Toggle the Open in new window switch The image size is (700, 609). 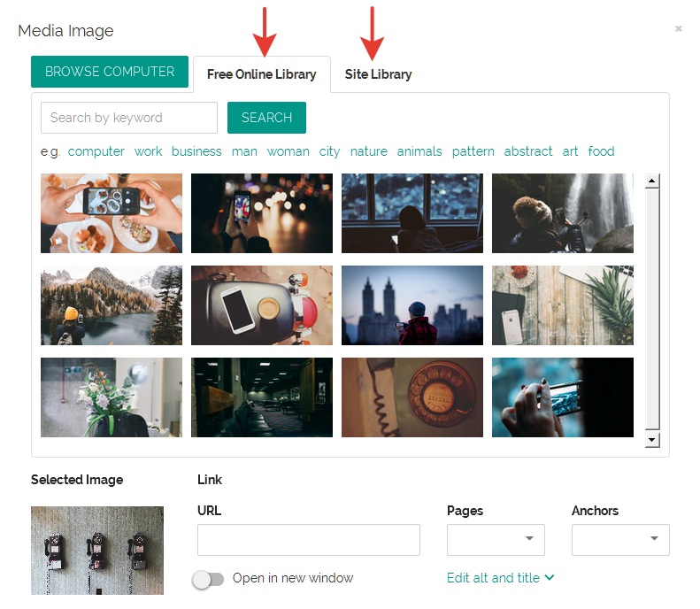[x=209, y=579]
